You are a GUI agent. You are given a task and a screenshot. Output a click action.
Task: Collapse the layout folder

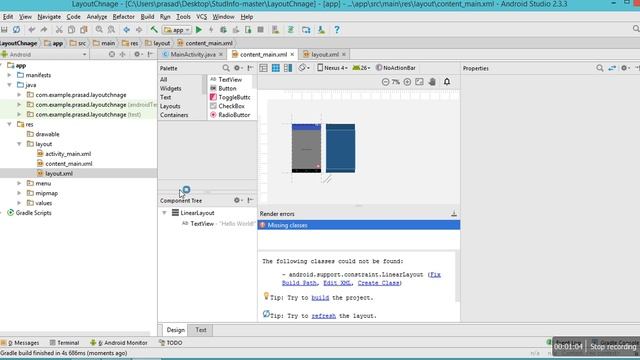point(19,144)
